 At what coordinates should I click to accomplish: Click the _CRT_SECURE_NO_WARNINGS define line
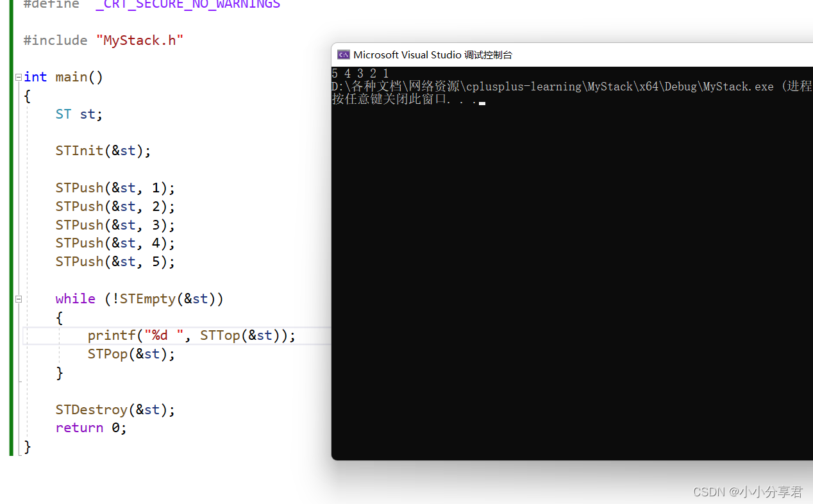click(152, 4)
